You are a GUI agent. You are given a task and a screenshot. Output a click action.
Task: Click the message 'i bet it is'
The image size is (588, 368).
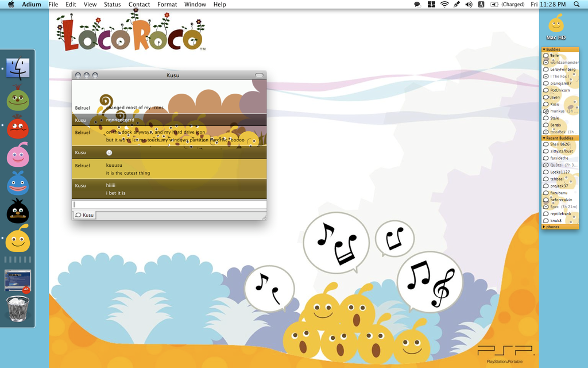pyautogui.click(x=115, y=193)
